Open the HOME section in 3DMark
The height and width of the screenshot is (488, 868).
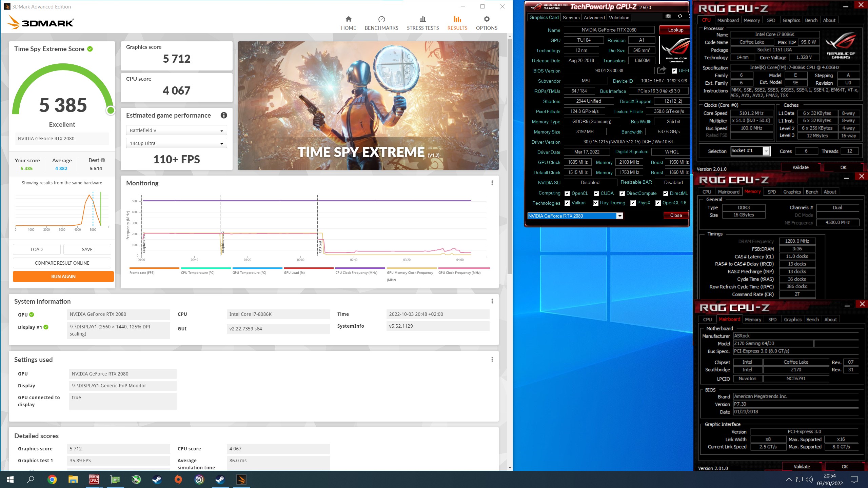click(348, 23)
